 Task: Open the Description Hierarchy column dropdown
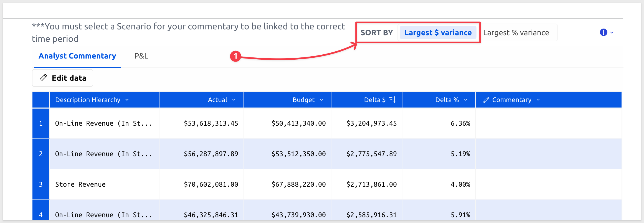point(127,100)
